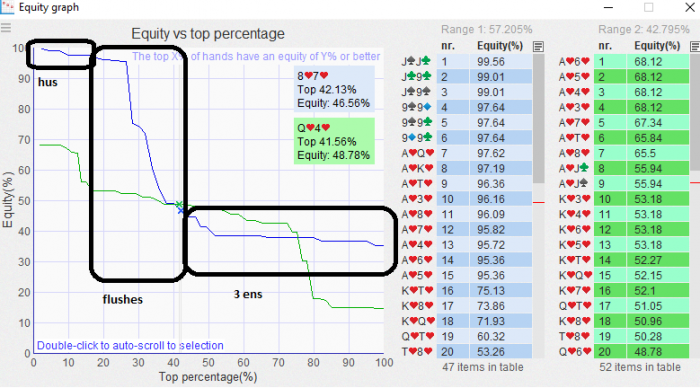Click the 'Range 1: 57.205%' label
Image resolution: width=700 pixels, height=388 pixels.
[487, 29]
